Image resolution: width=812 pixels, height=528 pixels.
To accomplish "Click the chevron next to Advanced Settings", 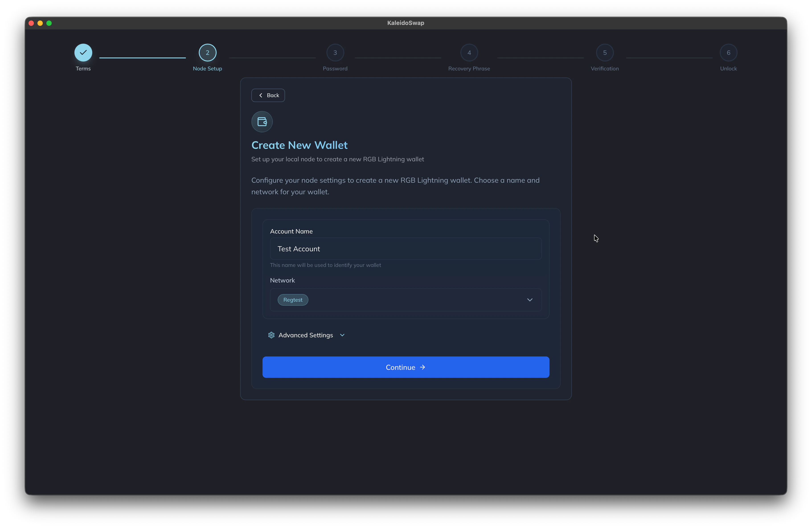I will 342,335.
